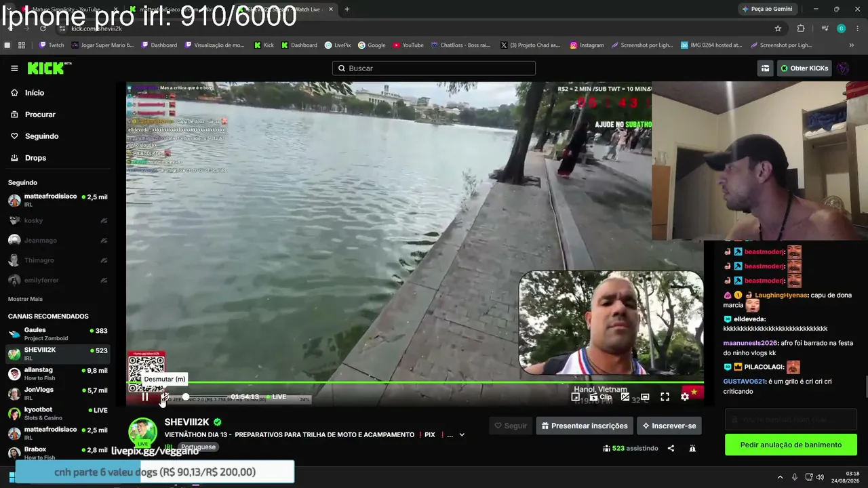The image size is (868, 488).
Task: Open recommended channel Brabox
Action: pos(58,453)
